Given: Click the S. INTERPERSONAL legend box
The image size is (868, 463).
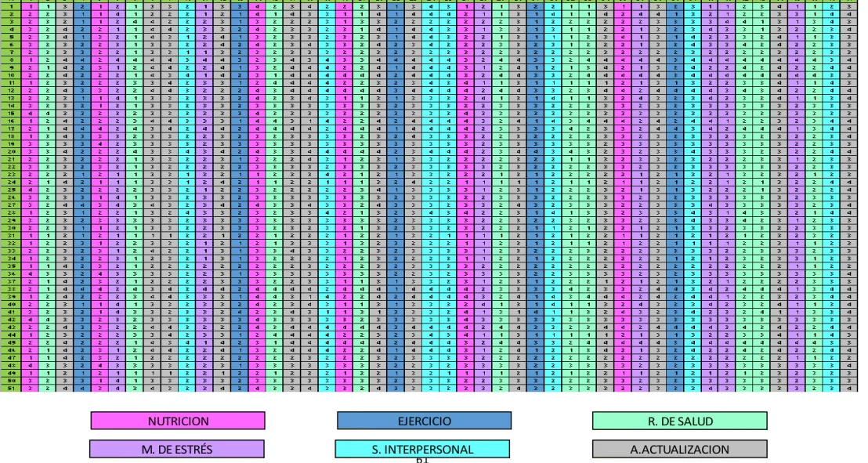Looking at the screenshot, I should point(422,449).
